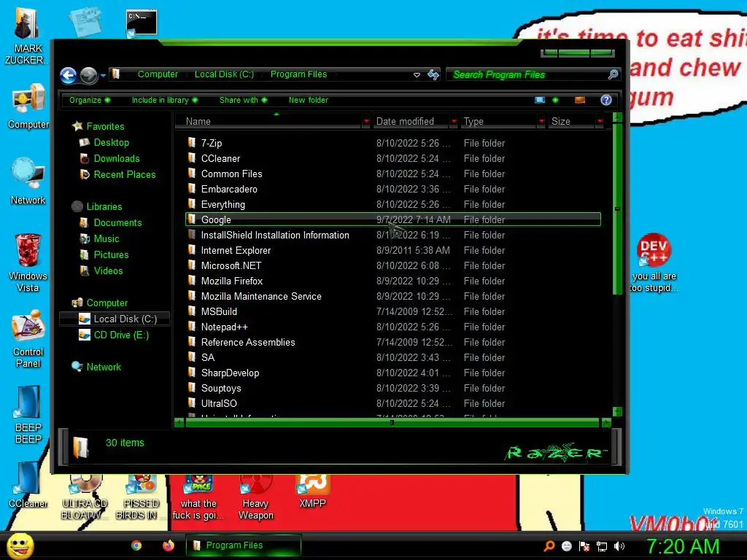Click the taskbar clock showing 7:20 AM
This screenshot has width=747, height=560.
(682, 546)
